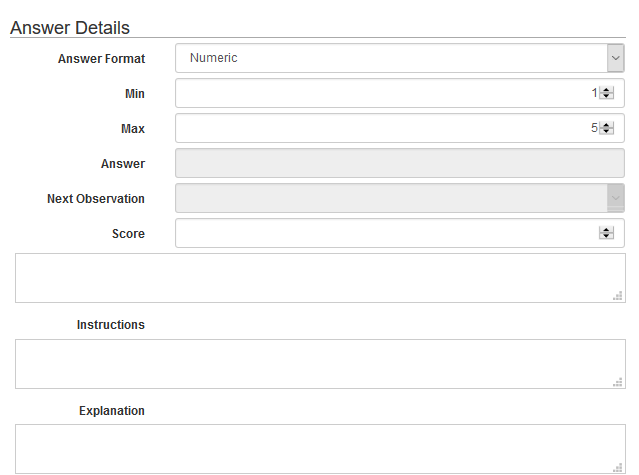The image size is (639, 475).
Task: Click the Next Observation label
Action: tap(96, 199)
